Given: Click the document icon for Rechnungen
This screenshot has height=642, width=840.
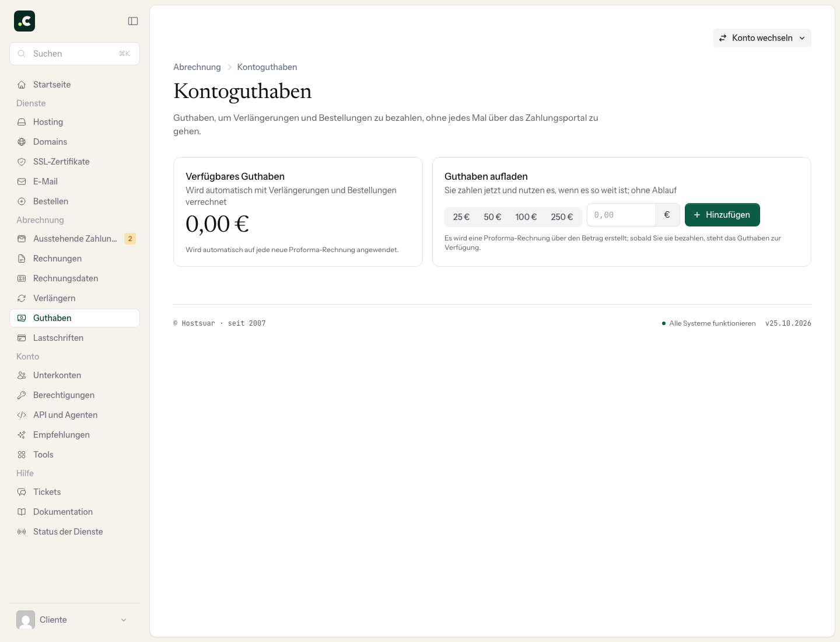Looking at the screenshot, I should pyautogui.click(x=22, y=259).
